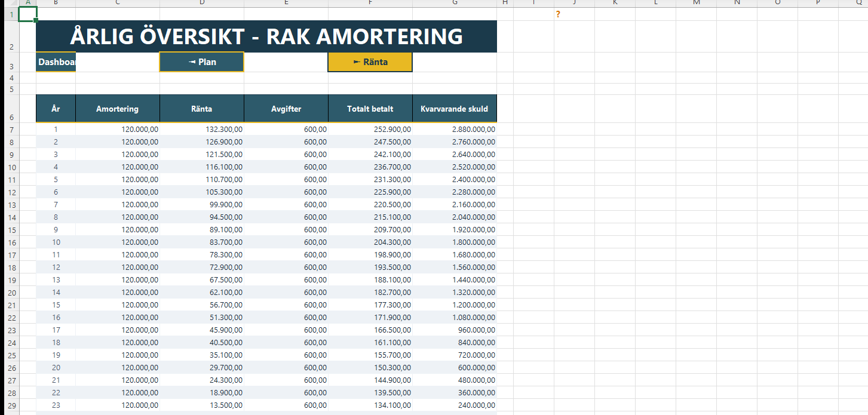
Task: Click the orange question mark help icon
Action: pyautogui.click(x=558, y=15)
